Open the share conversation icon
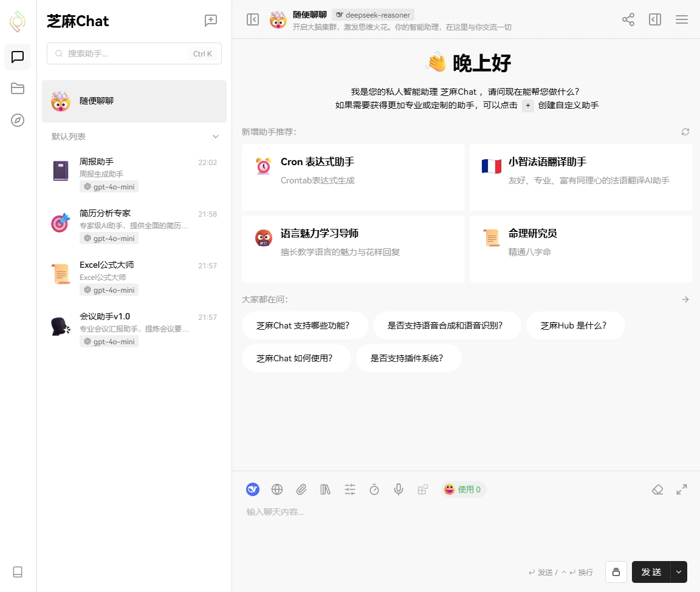 (628, 19)
